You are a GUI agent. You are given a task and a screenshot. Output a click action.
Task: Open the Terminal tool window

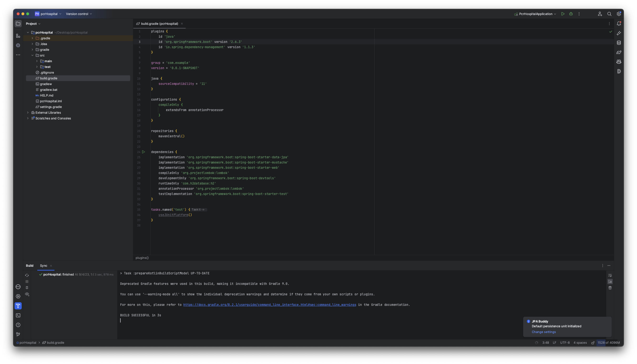pos(18,316)
